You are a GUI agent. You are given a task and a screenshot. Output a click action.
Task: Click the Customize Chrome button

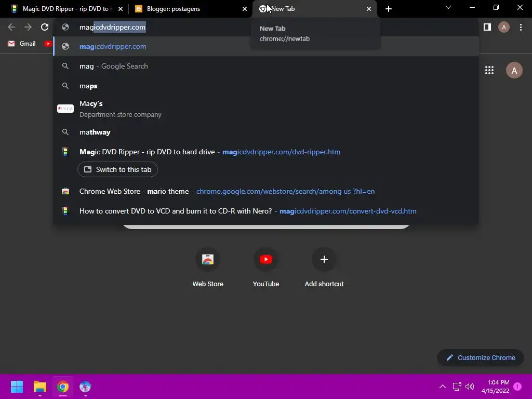click(481, 357)
